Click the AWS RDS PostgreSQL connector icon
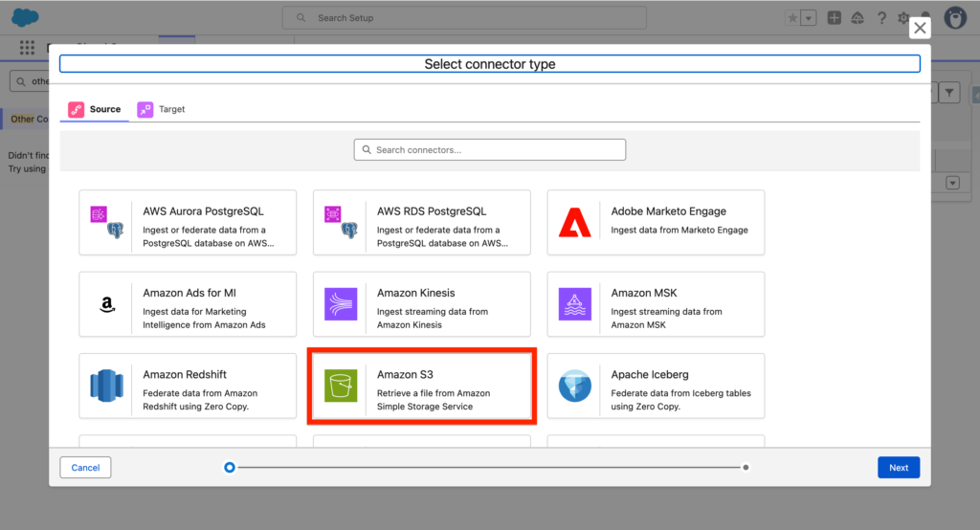The image size is (980, 530). point(341,222)
